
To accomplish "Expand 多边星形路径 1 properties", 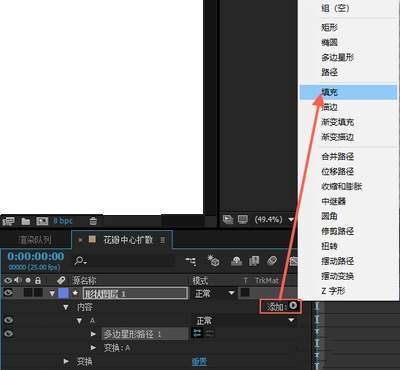I will point(93,334).
